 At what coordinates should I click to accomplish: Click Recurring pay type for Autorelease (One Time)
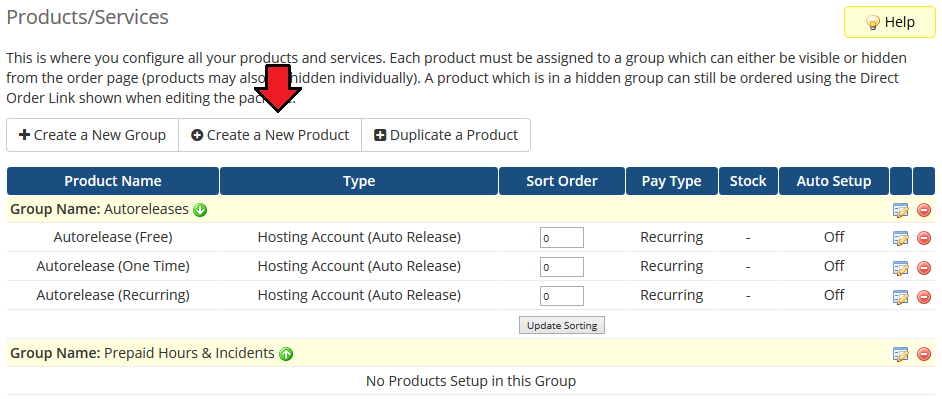click(x=672, y=266)
